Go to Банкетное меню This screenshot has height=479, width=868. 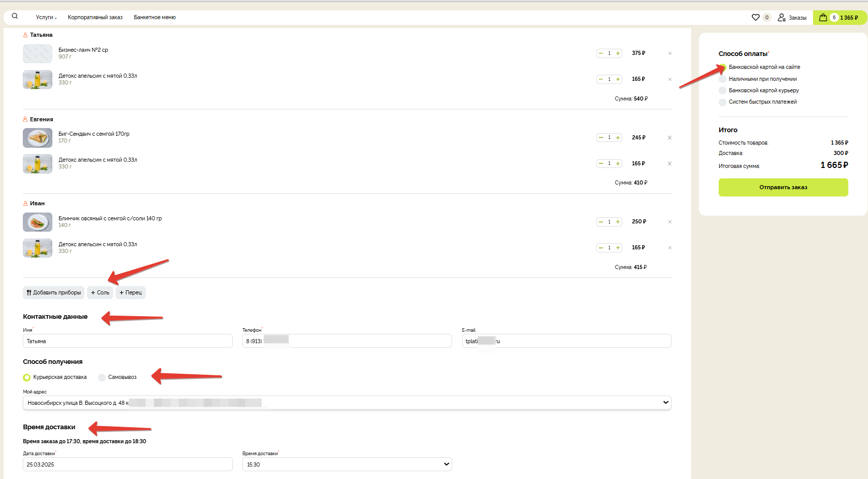click(155, 18)
